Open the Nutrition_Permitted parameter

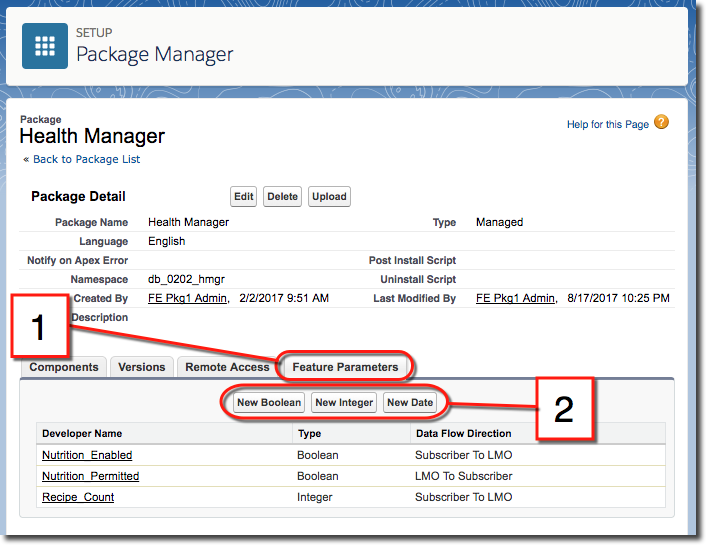tap(91, 476)
